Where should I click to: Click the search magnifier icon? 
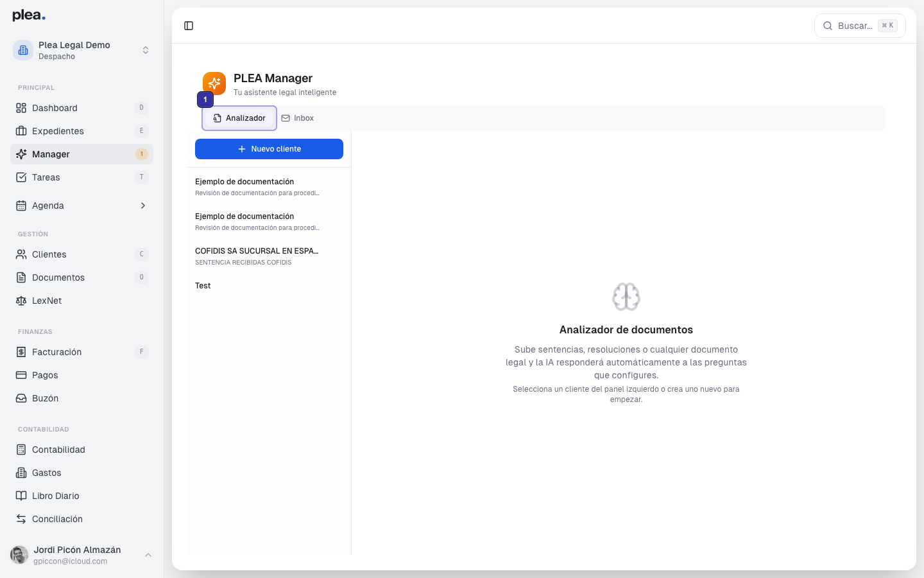click(828, 26)
